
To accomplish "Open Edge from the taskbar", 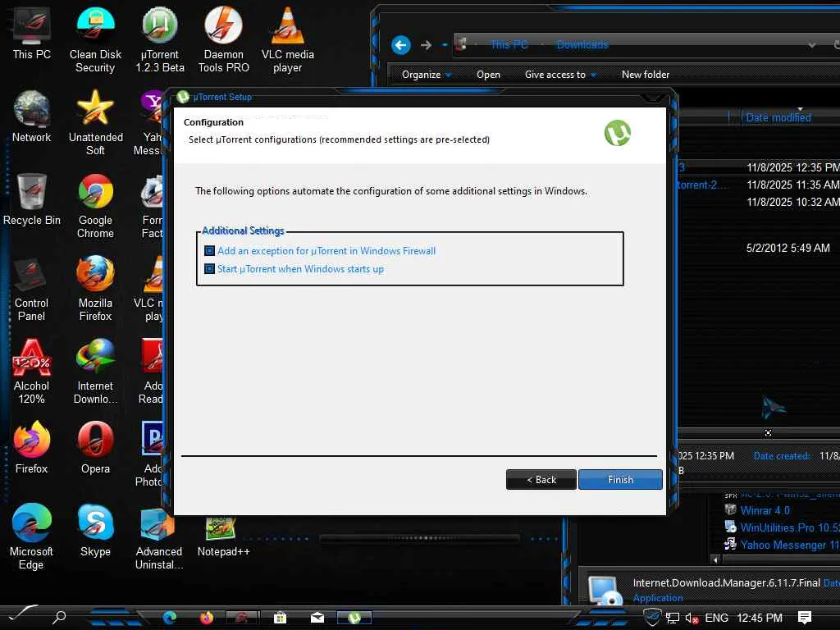I will click(170, 618).
